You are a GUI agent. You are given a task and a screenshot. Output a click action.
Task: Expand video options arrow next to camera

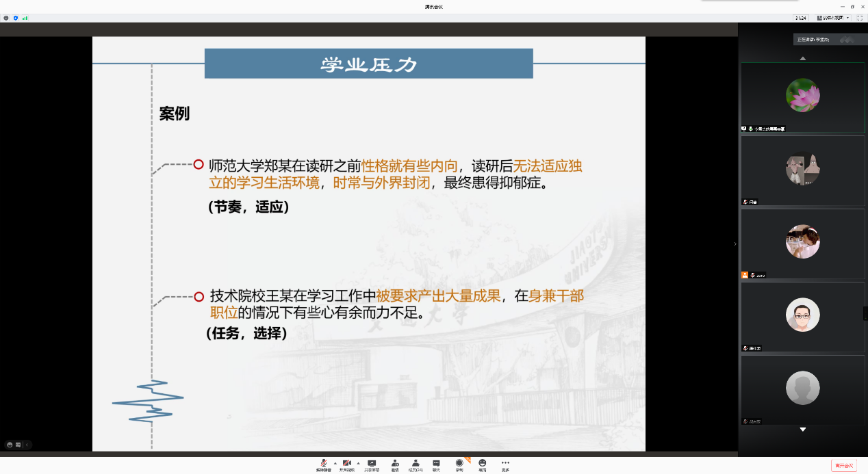pos(358,463)
